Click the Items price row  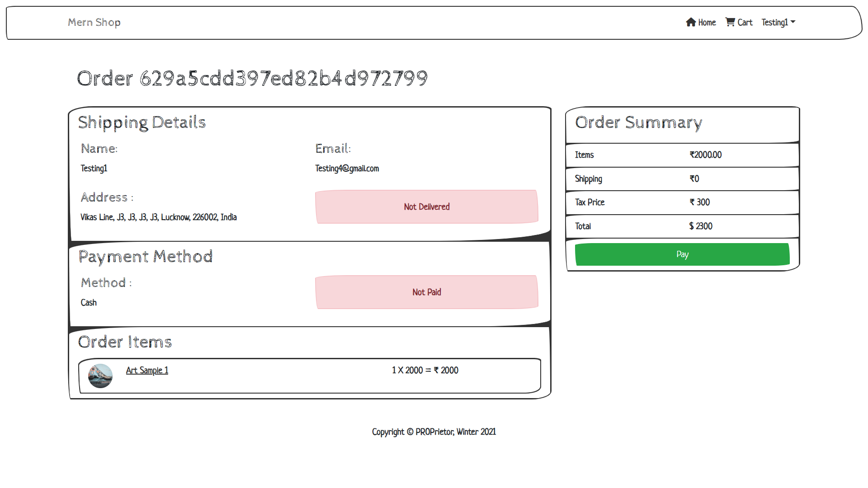[682, 155]
